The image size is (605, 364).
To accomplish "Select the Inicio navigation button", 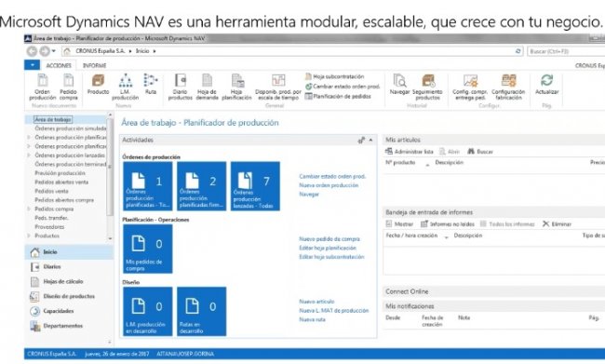I will coord(69,252).
